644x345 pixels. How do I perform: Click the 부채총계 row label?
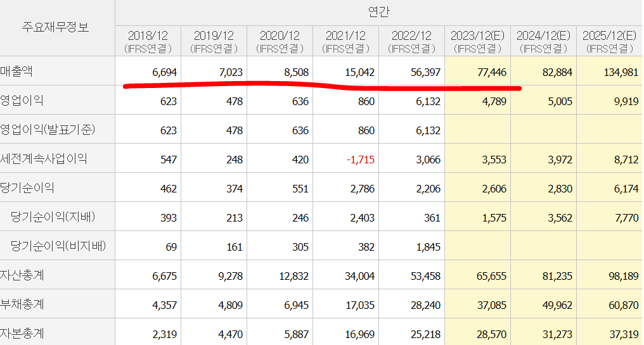(22, 304)
